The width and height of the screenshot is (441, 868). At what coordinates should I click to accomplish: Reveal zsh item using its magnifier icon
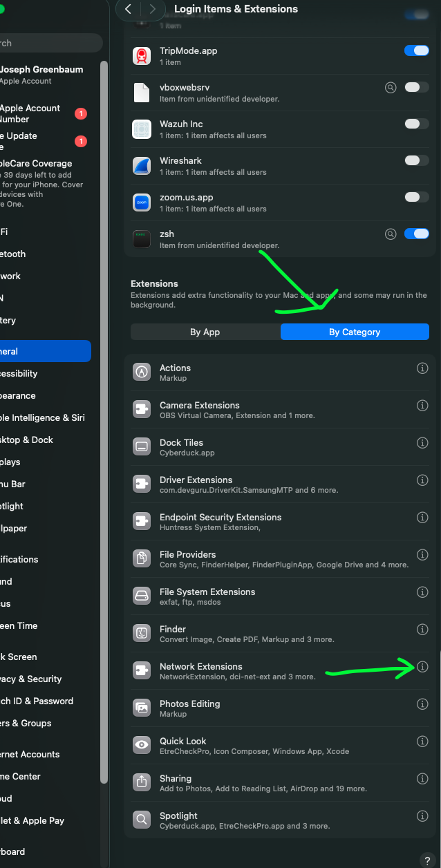tap(391, 234)
